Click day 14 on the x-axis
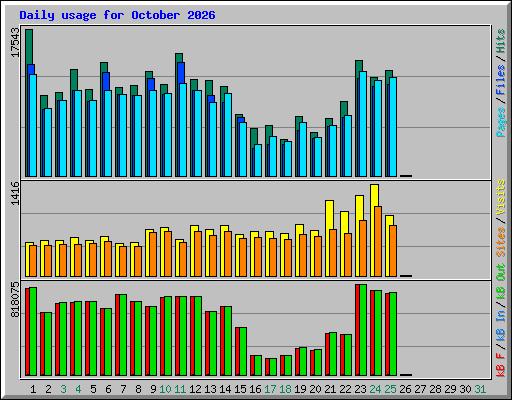The width and height of the screenshot is (512, 400). 225,389
